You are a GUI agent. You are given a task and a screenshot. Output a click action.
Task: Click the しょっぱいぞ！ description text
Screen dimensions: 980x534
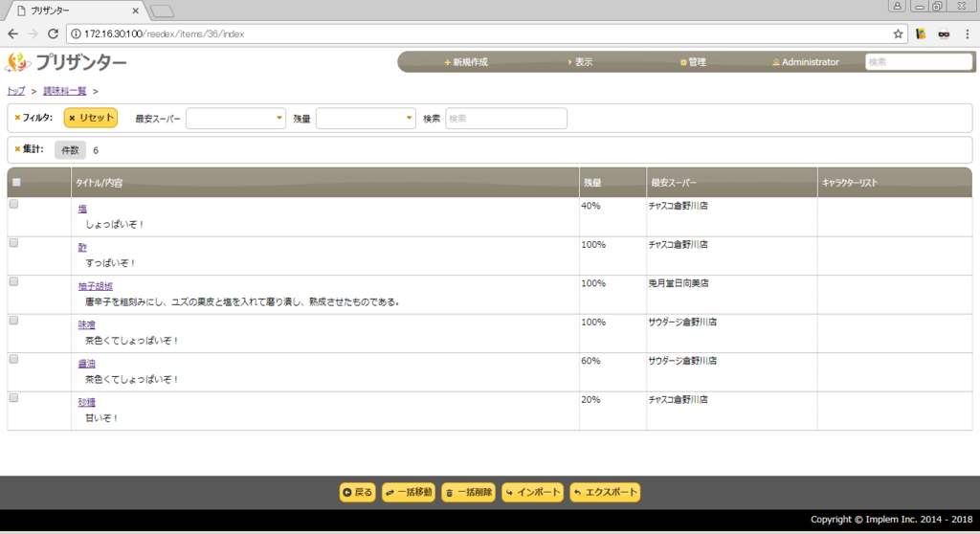115,225
